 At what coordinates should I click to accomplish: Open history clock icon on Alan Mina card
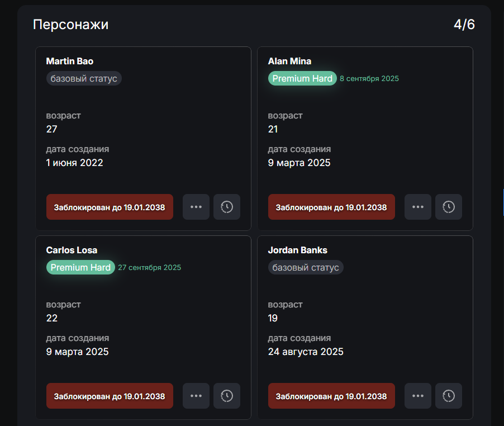448,207
